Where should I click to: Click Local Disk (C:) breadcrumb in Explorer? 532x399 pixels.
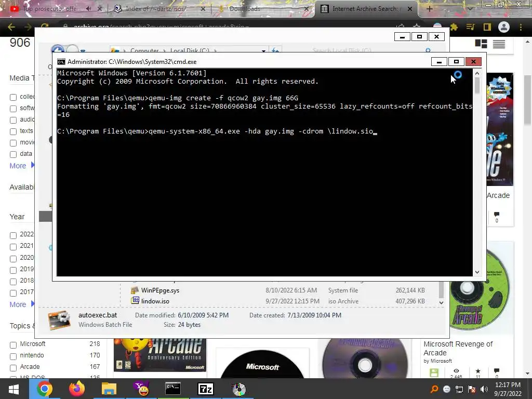click(190, 50)
